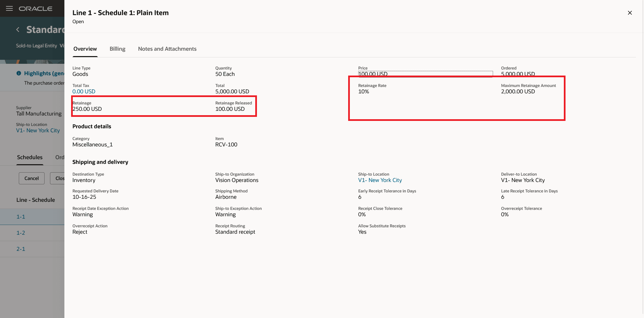Click the Oracle logo
Image resolution: width=644 pixels, height=318 pixels.
pyautogui.click(x=36, y=8)
